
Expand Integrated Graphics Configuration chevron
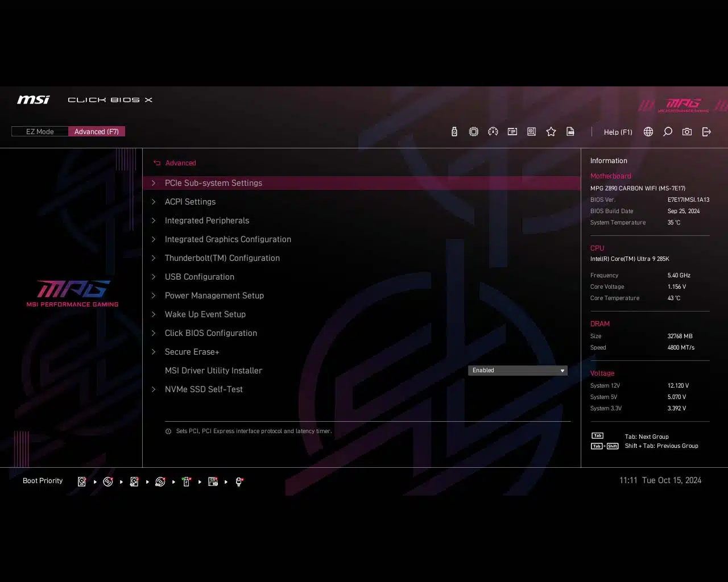[x=154, y=239]
